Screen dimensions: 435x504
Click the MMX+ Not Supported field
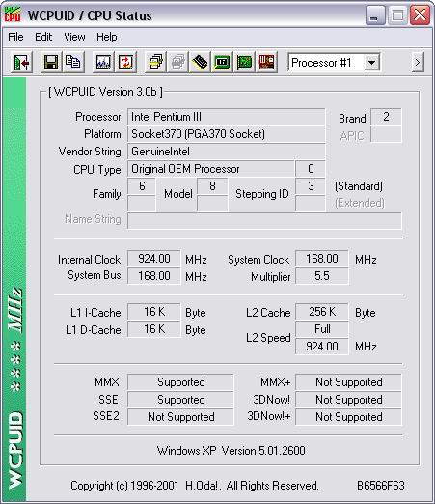[x=348, y=382]
